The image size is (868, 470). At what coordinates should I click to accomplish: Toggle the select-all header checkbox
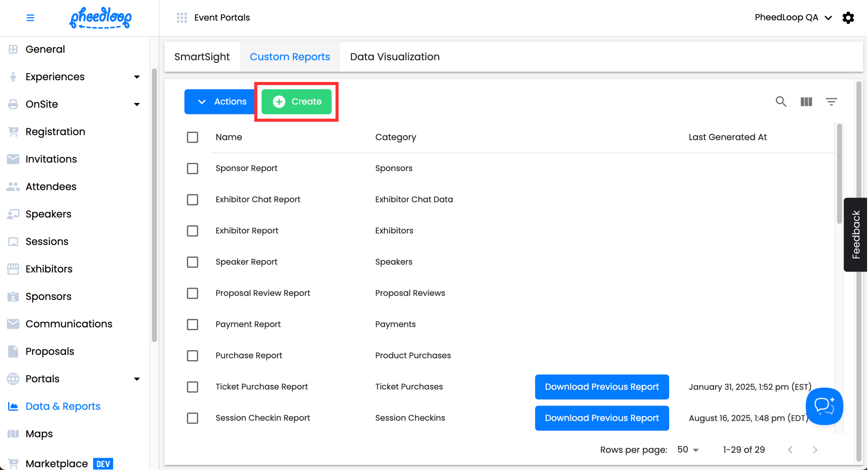point(192,137)
